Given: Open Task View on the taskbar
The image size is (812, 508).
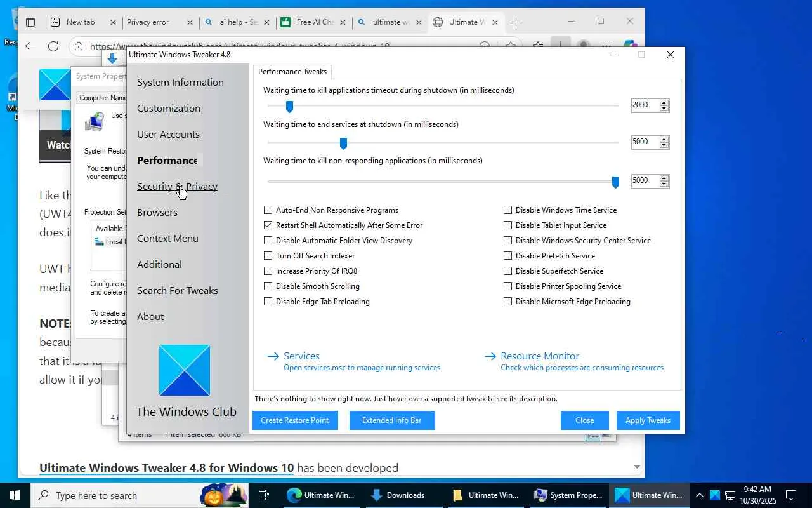Looking at the screenshot, I should (x=264, y=495).
